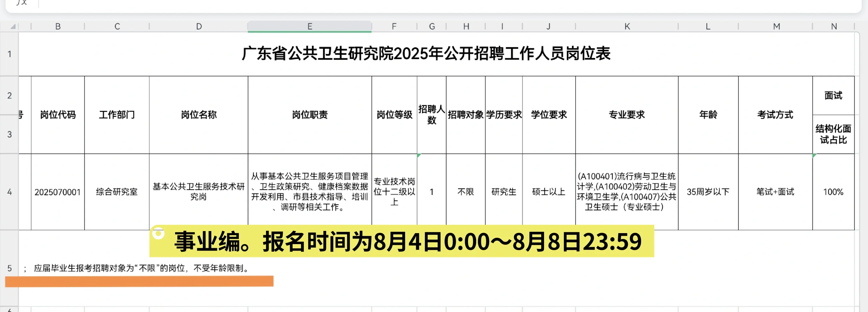Click the 结构化面试占比 header cell

click(x=834, y=134)
